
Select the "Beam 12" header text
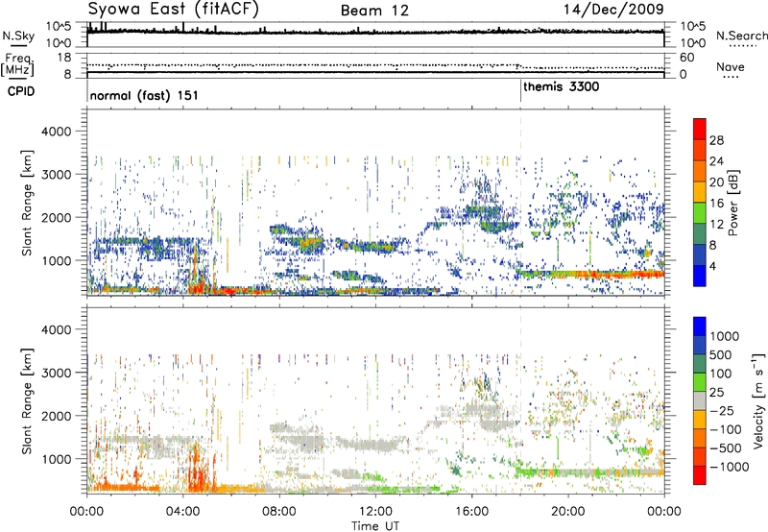coord(374,11)
